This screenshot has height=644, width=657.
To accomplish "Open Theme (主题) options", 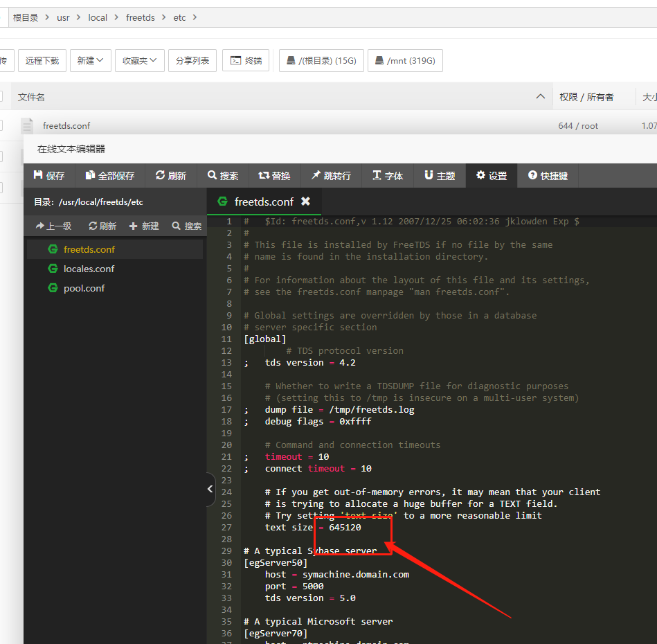I will (440, 176).
